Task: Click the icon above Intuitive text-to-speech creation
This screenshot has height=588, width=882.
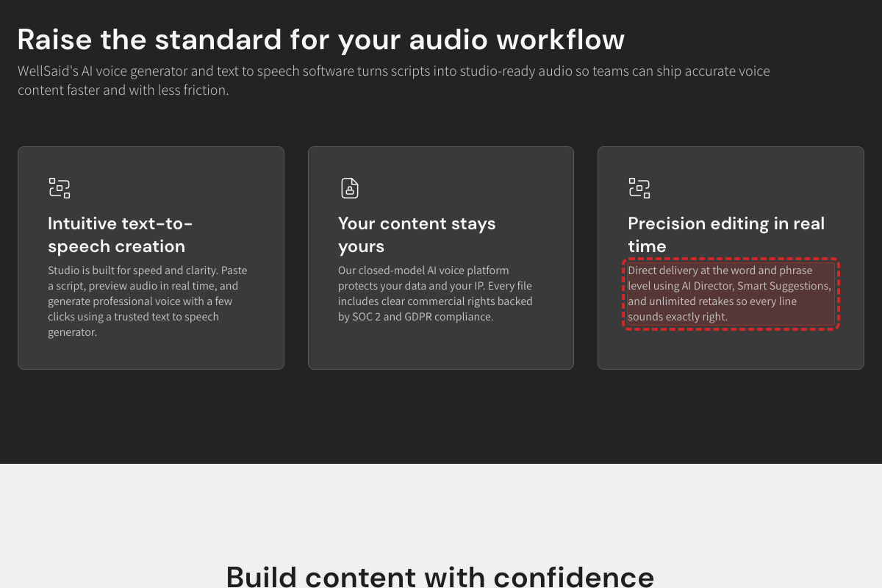Action: (60, 188)
